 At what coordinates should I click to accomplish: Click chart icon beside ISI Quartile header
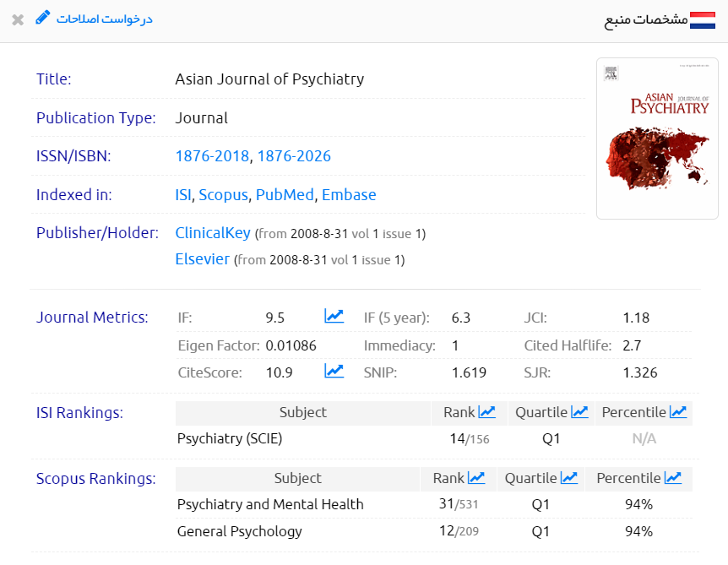[579, 412]
